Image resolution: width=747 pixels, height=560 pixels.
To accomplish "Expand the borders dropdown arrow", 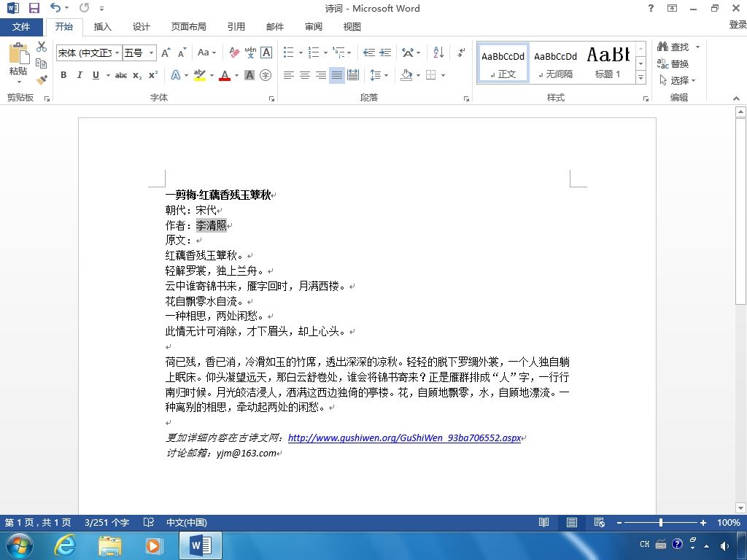I will point(443,75).
